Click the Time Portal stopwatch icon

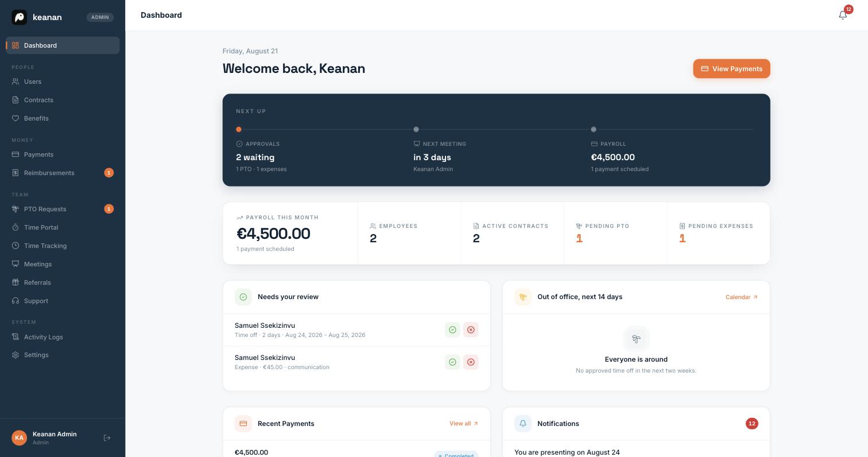[x=15, y=227]
